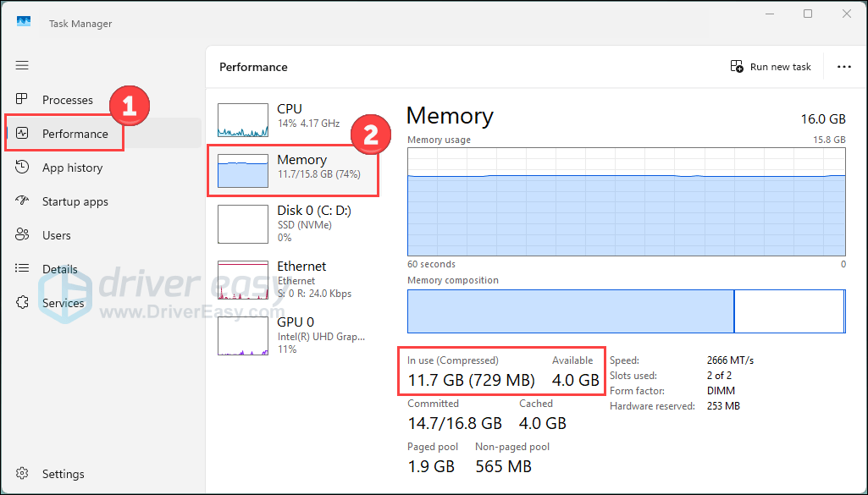
Task: Click the Startup apps speedometer icon
Action: 23,201
